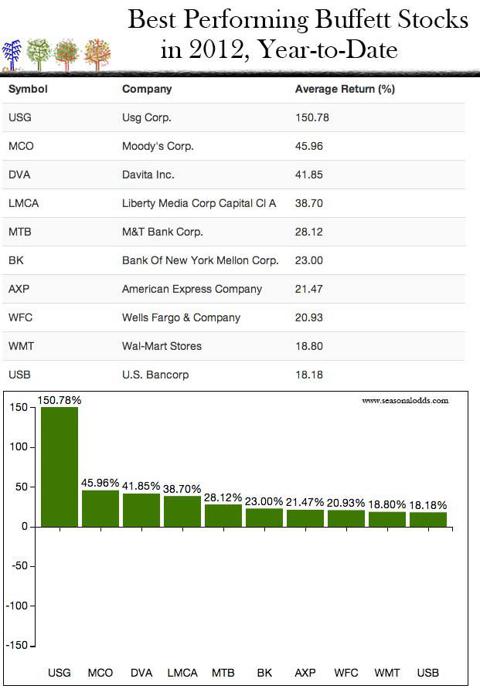This screenshot has width=480, height=689.
Task: Open the www.seasonalodds.com watermark link
Action: point(405,400)
